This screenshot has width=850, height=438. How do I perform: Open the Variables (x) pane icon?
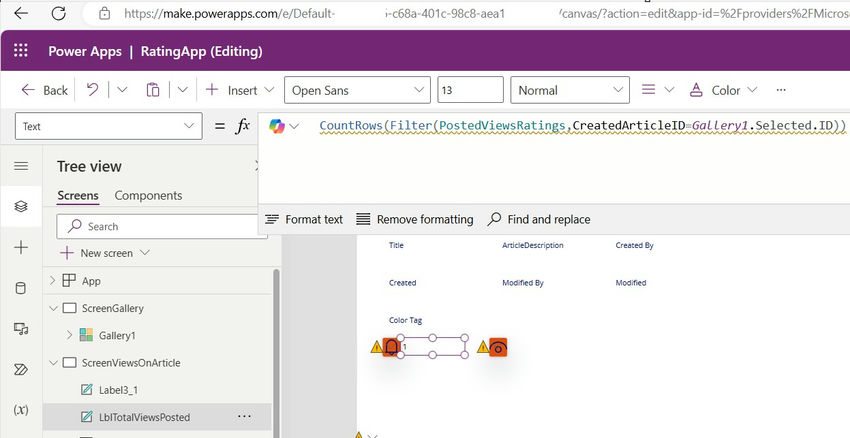tap(21, 410)
